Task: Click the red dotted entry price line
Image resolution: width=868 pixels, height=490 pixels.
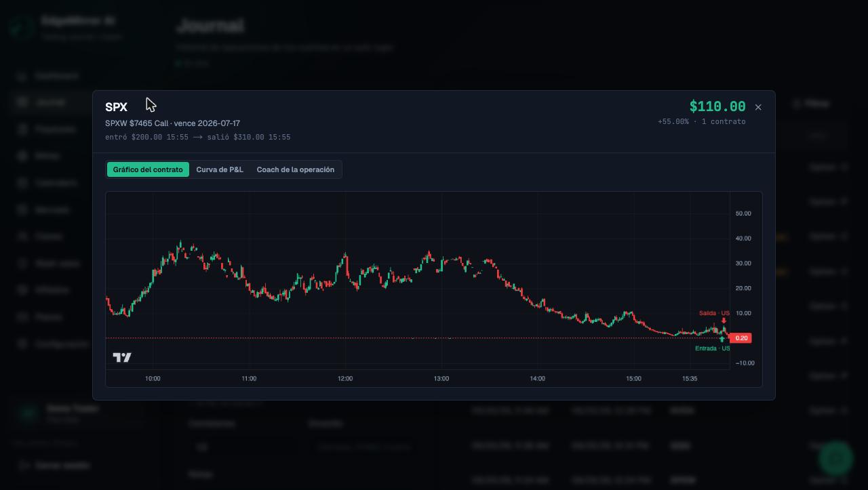Action: [418, 338]
